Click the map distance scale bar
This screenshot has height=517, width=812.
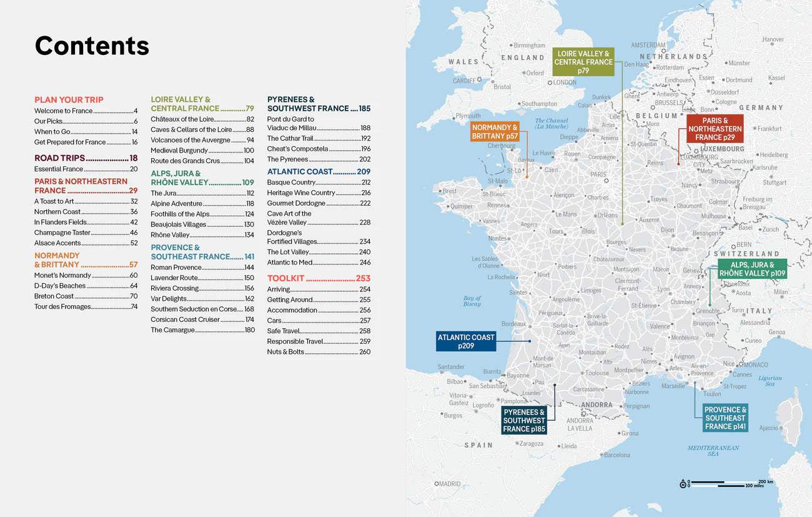728,484
